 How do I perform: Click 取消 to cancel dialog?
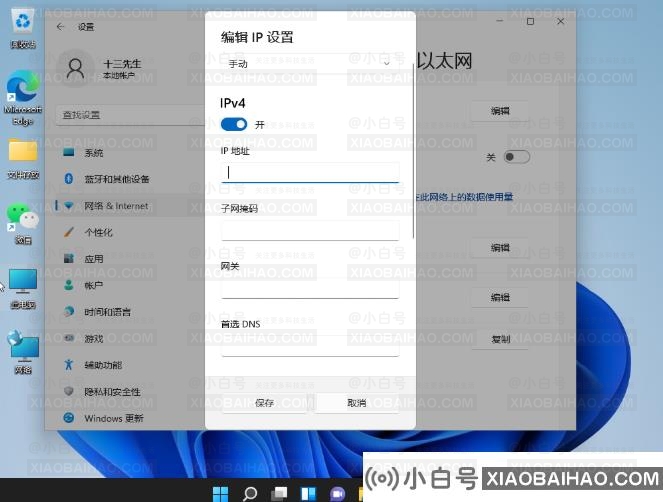pos(357,403)
